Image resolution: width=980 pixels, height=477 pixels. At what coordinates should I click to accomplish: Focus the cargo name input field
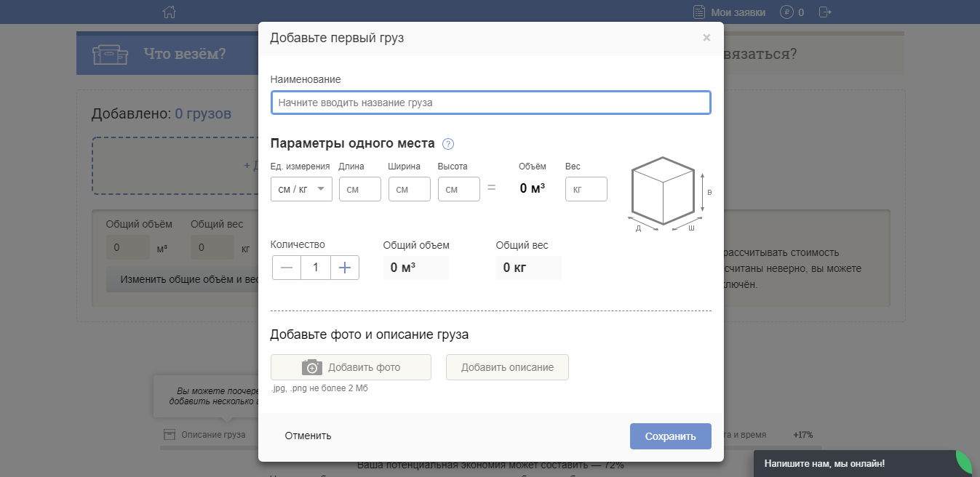(x=490, y=103)
